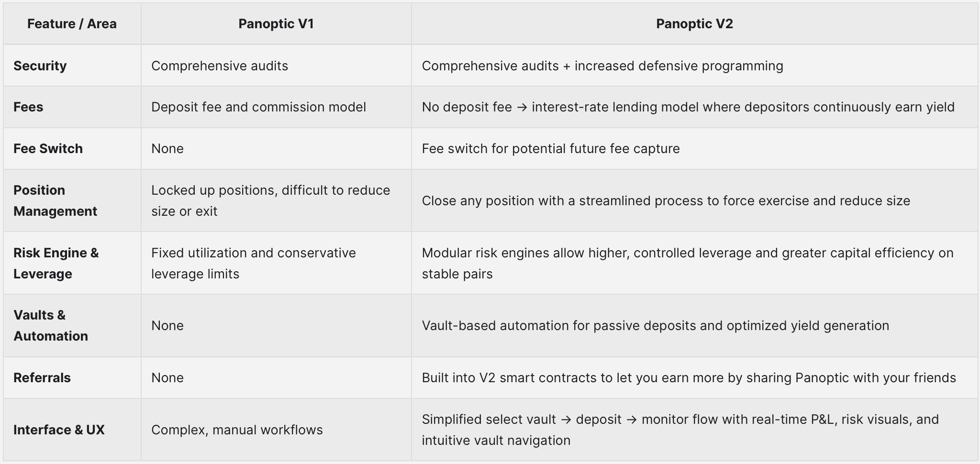Click the "Feature / Area" column header
This screenshot has height=464, width=980.
72,24
